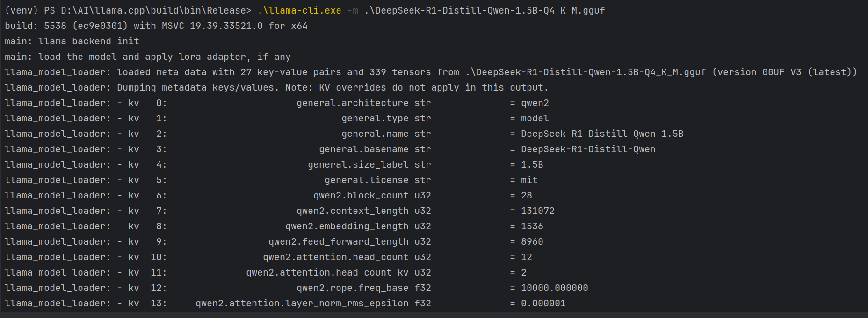Click the "1.5B" value of general.size_label
868x318 pixels.
[532, 164]
